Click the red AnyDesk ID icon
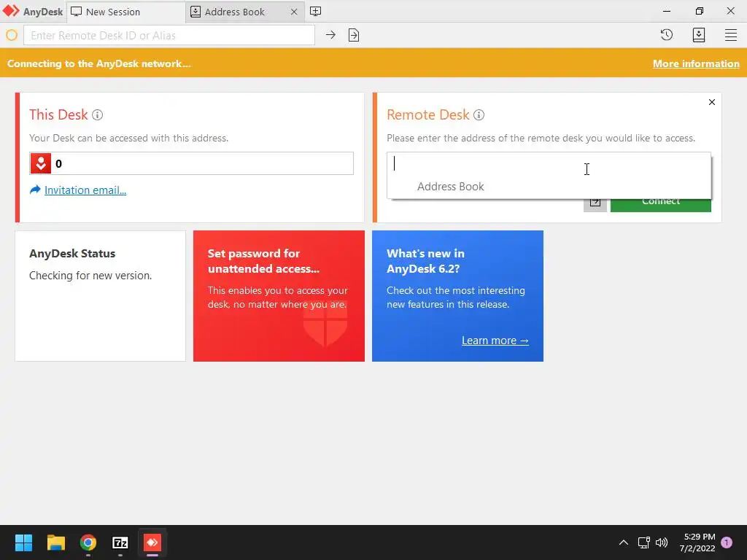The image size is (747, 560). coord(41,163)
